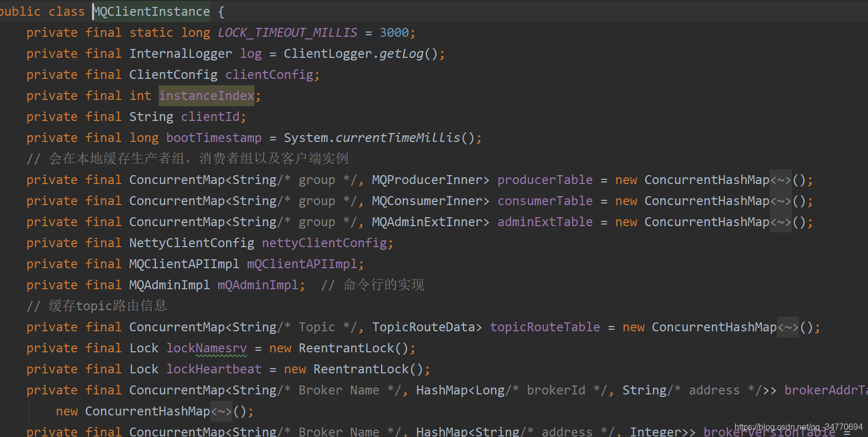Click the comment about 本地缓存生产者组
Image resolution: width=868 pixels, height=437 pixels.
click(188, 159)
